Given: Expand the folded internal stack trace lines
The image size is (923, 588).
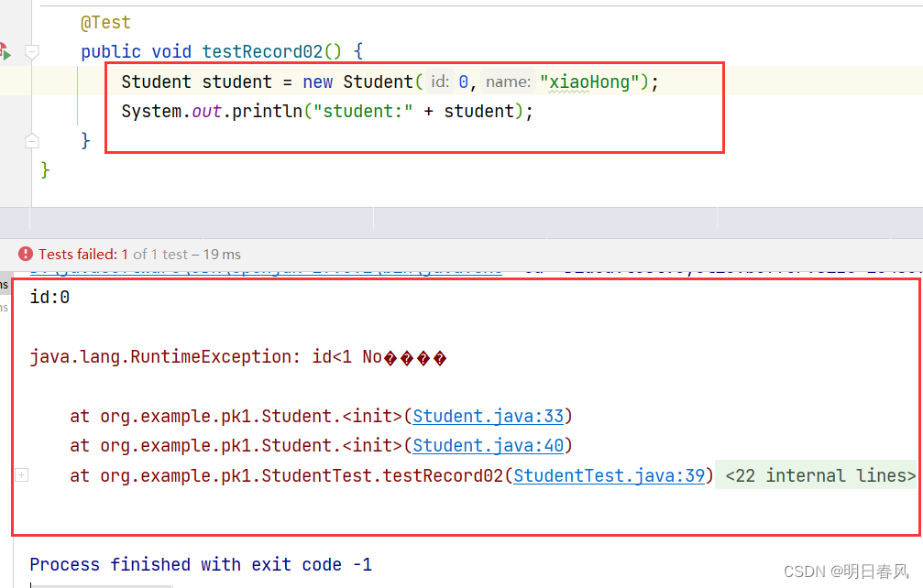Looking at the screenshot, I should [22, 475].
